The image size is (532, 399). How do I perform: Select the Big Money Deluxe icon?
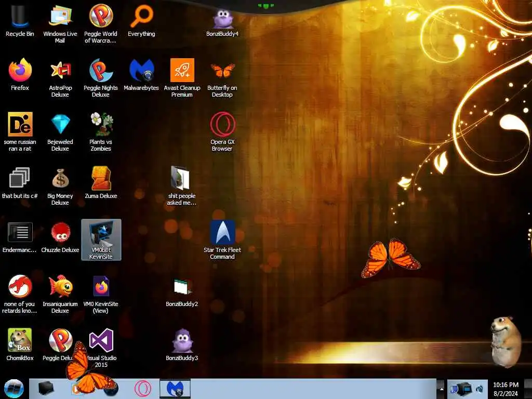point(60,186)
